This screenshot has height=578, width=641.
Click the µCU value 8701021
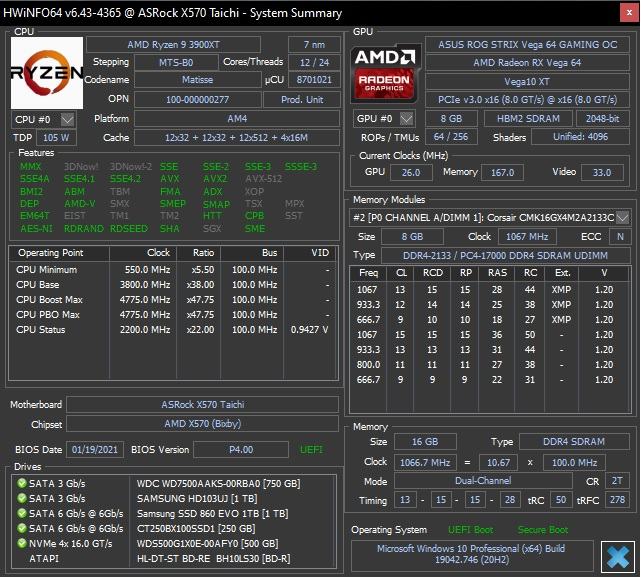click(x=314, y=80)
